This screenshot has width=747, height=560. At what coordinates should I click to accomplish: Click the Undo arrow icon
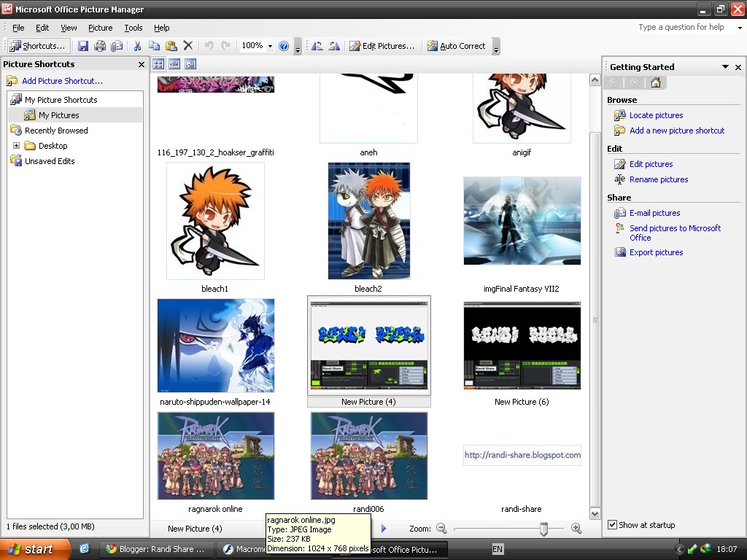[x=209, y=46]
